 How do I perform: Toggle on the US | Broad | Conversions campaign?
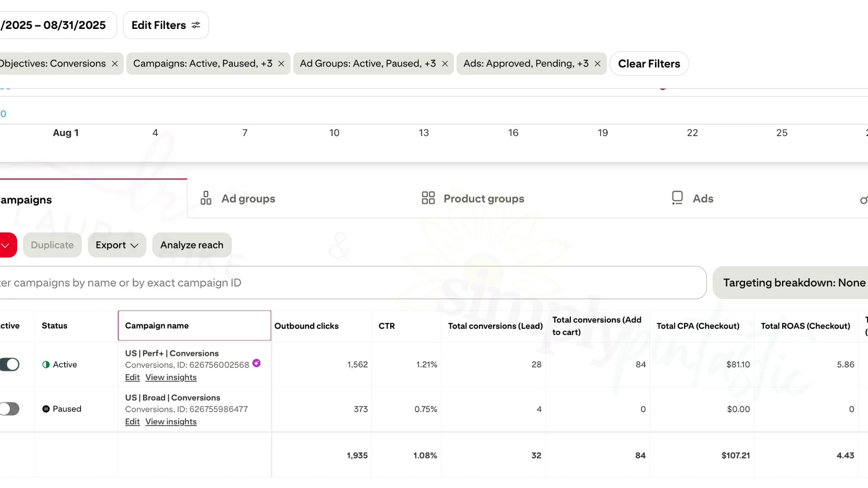[9, 409]
